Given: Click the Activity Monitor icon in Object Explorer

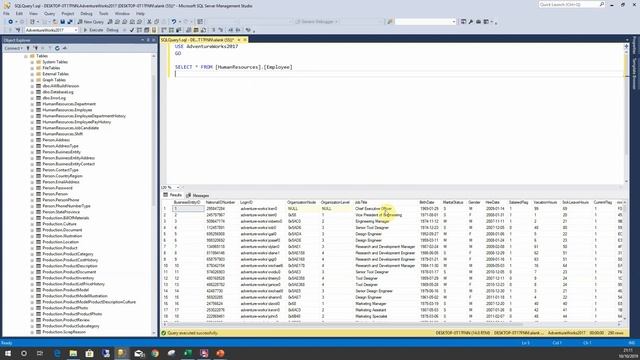Looking at the screenshot, I should point(64,48).
